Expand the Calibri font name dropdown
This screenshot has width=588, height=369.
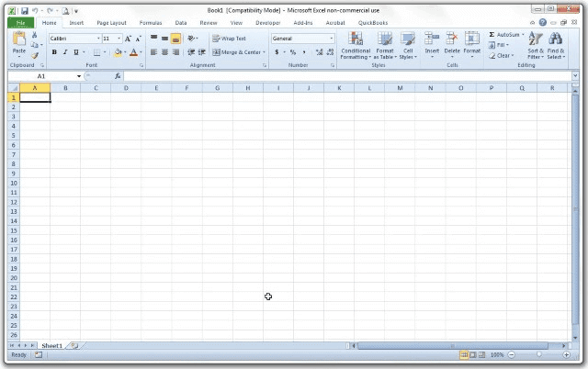click(97, 39)
